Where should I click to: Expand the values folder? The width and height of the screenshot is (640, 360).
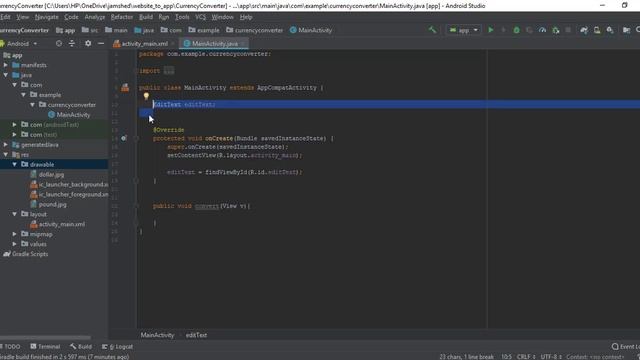point(15,244)
